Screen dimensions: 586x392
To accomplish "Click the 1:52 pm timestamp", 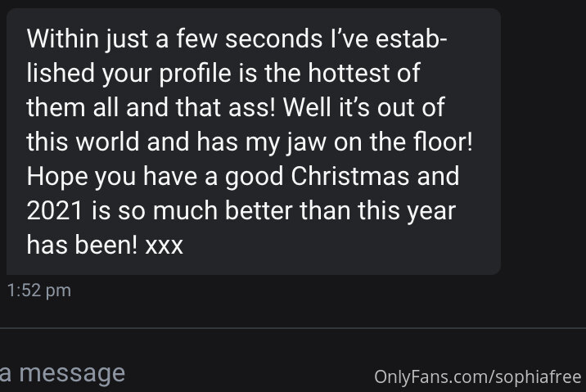I will coord(38,291).
